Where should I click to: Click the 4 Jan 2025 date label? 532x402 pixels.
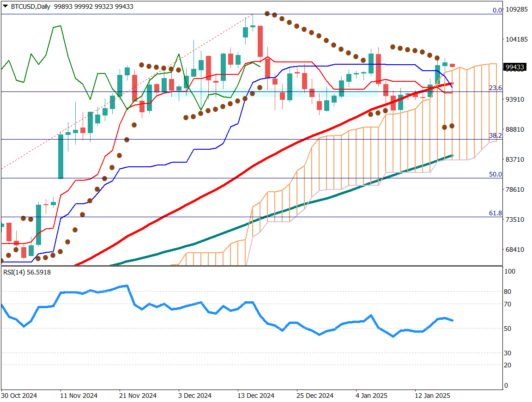373,396
